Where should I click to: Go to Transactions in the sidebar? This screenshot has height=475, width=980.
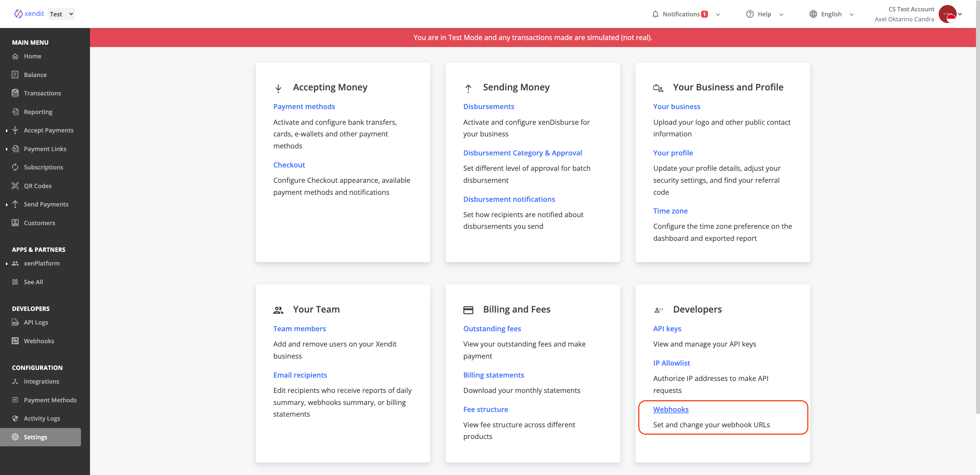pos(42,93)
